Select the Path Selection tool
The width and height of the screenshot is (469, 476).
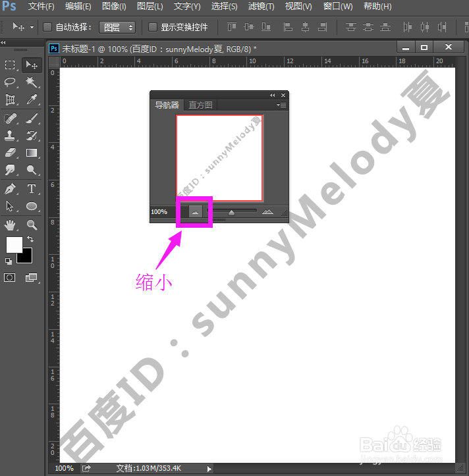(x=10, y=207)
